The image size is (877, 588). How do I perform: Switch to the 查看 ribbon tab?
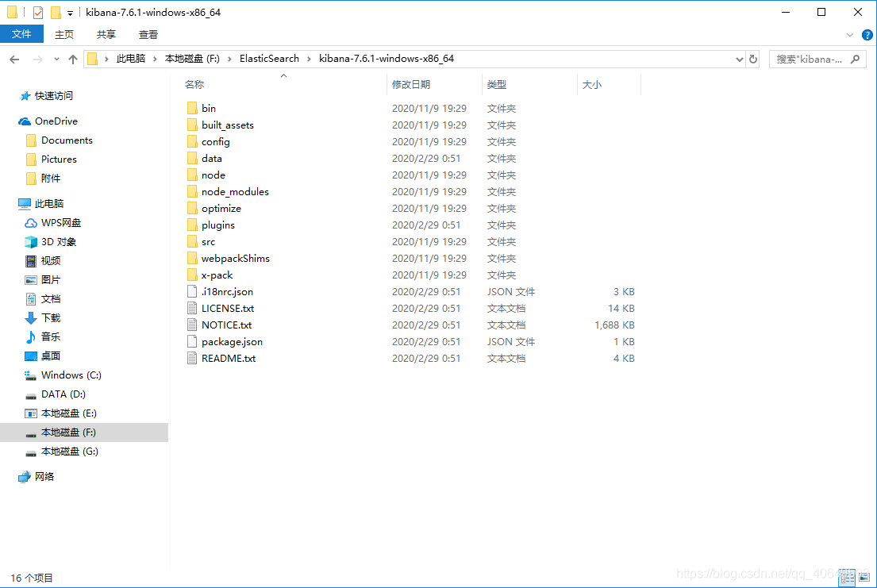point(148,35)
